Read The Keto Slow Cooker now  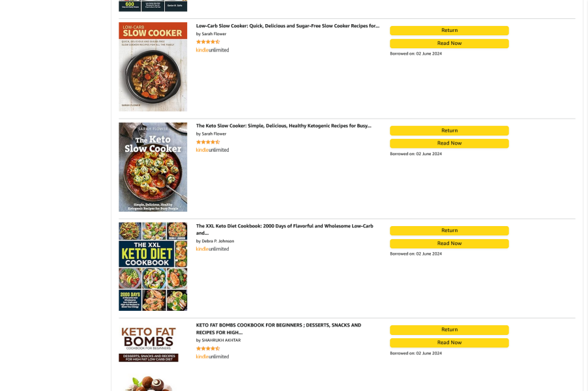[x=449, y=143]
